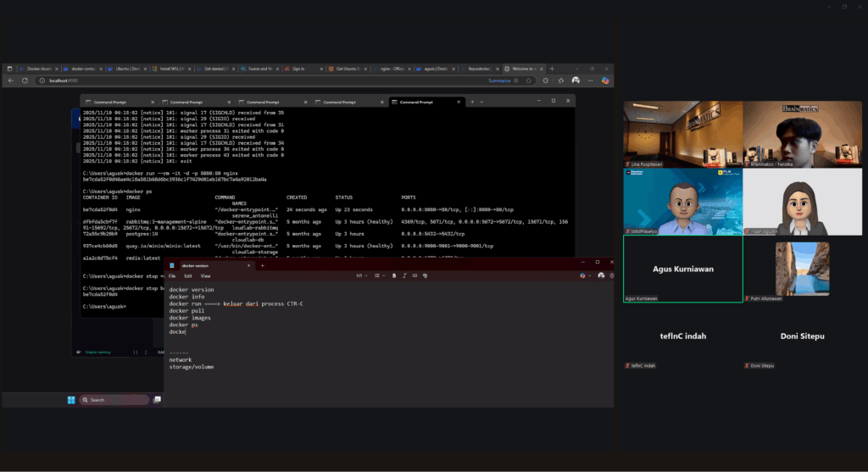Insert a link using Notepad toolbar icon
The height and width of the screenshot is (472, 868).
coord(415,275)
